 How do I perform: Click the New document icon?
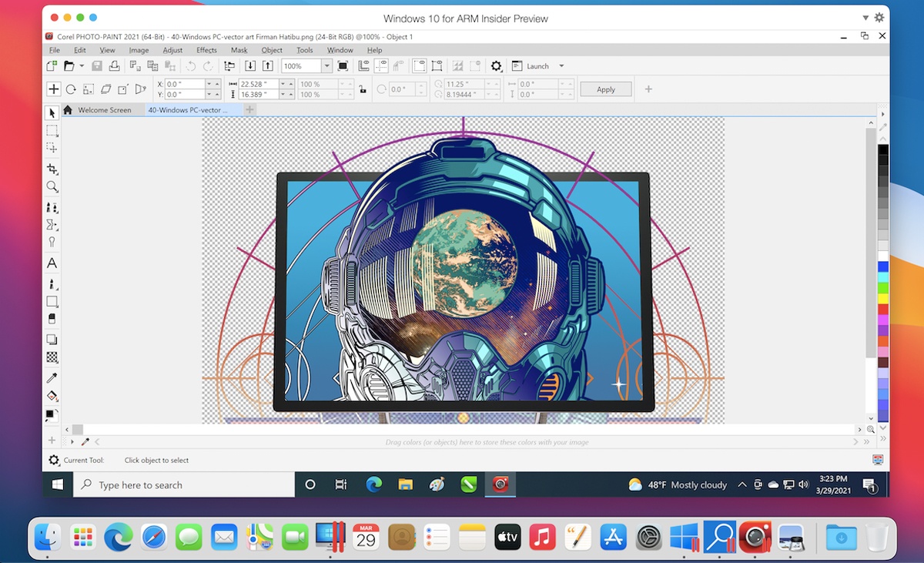click(52, 66)
